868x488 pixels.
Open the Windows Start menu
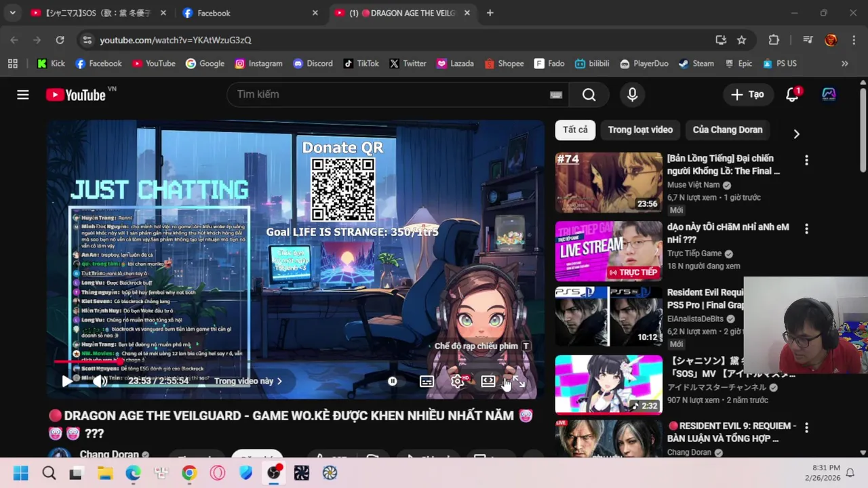(x=21, y=472)
